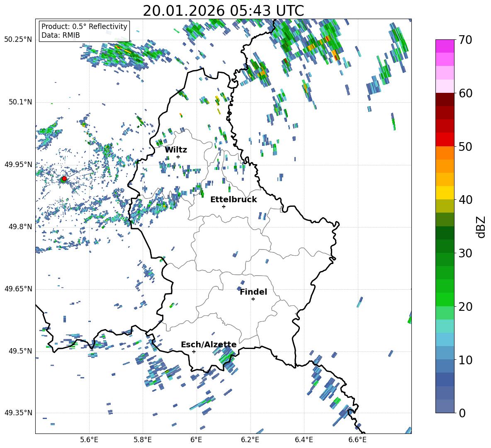Click the 6°E longitude label
Viewport: 491px width, 448px height.
click(196, 440)
